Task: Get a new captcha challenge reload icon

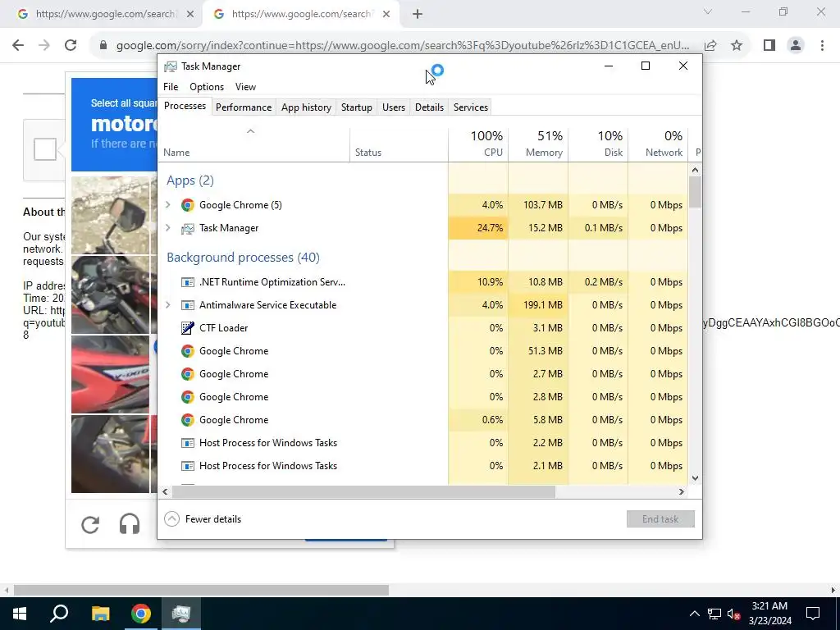Action: pyautogui.click(x=90, y=524)
